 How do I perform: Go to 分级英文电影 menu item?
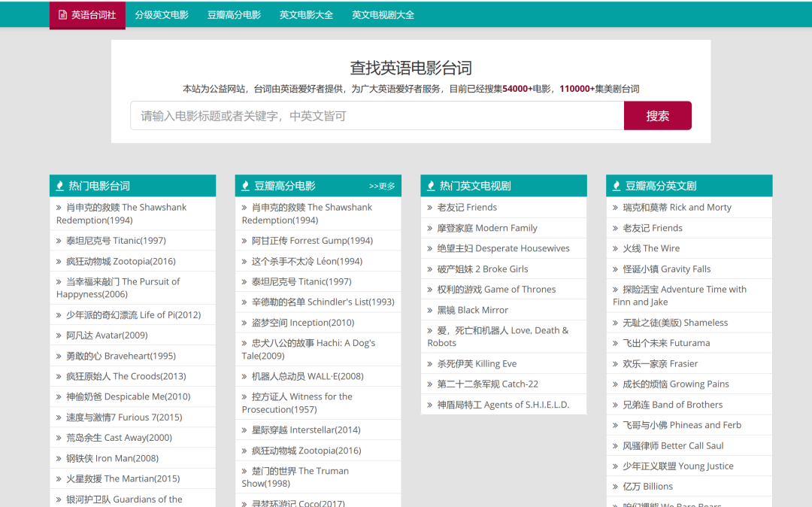[162, 15]
